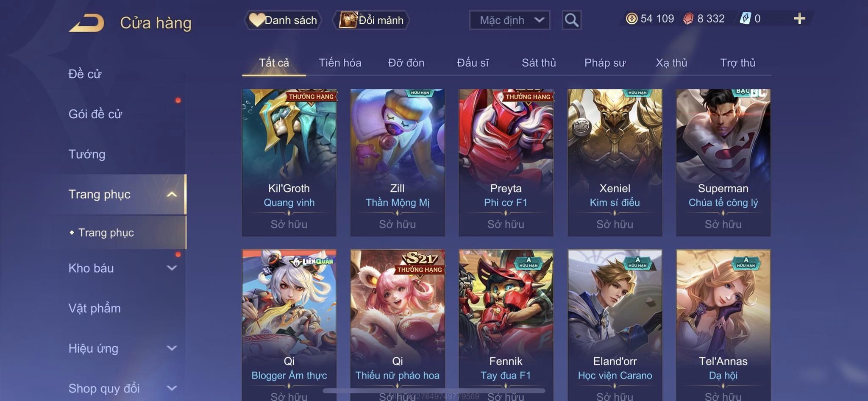Viewport: 868px width, 401px height.
Task: Tap the red ruby balance icon
Action: point(688,19)
